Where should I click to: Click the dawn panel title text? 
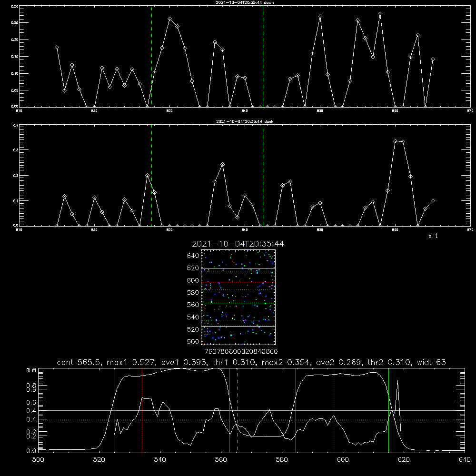[x=245, y=2]
